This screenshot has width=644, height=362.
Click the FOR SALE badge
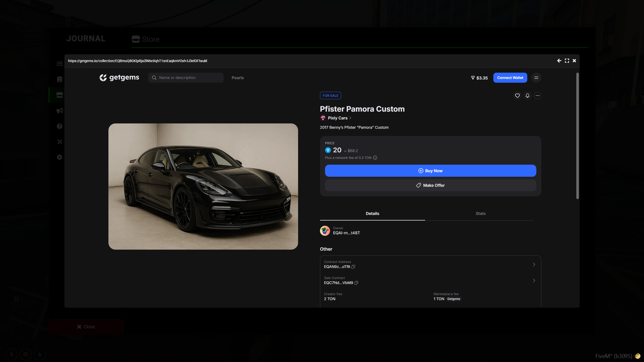pyautogui.click(x=330, y=96)
